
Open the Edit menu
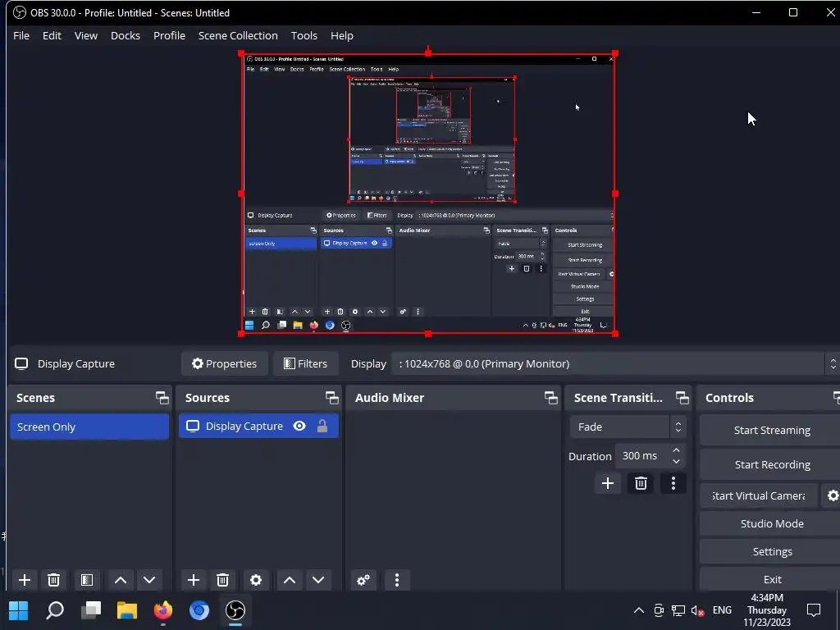point(52,35)
